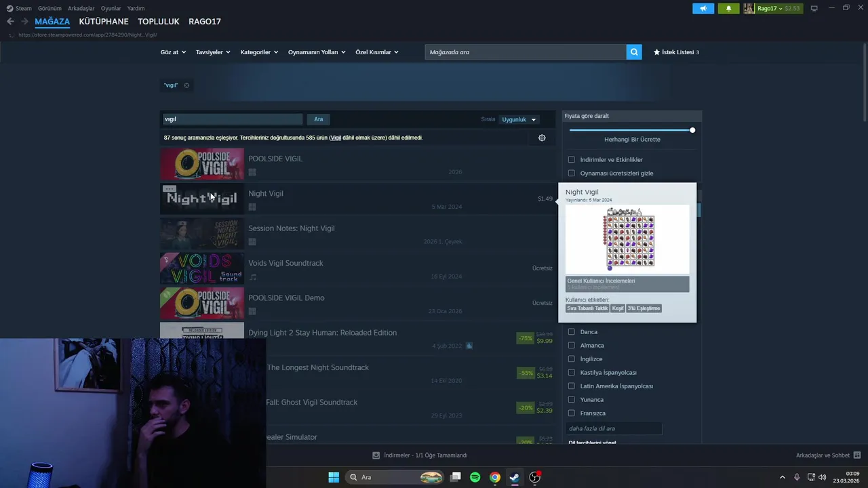The height and width of the screenshot is (488, 868).
Task: Expand the Tavsiyeler dropdown
Action: click(x=213, y=52)
